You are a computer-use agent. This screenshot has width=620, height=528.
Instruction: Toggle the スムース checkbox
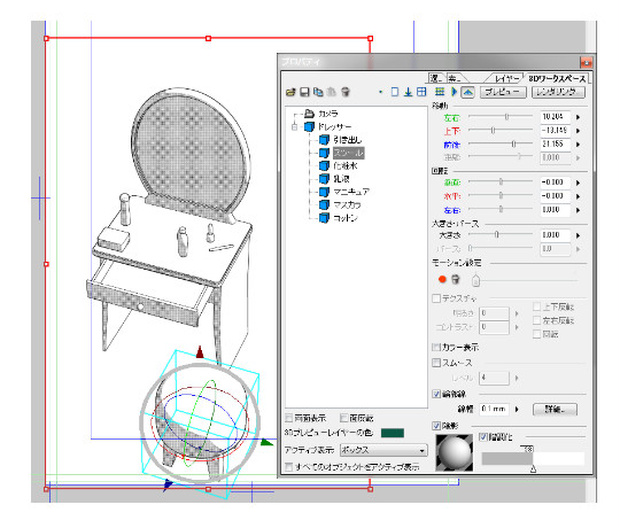[437, 362]
